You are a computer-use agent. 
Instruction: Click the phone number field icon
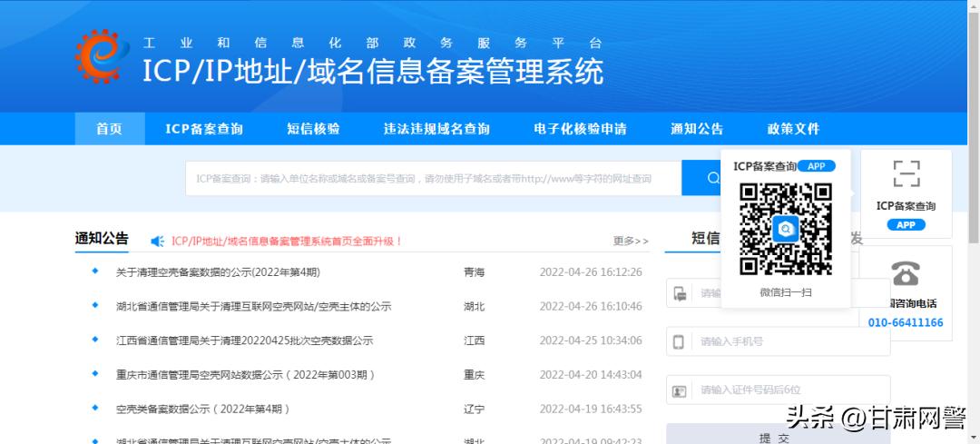click(x=679, y=342)
